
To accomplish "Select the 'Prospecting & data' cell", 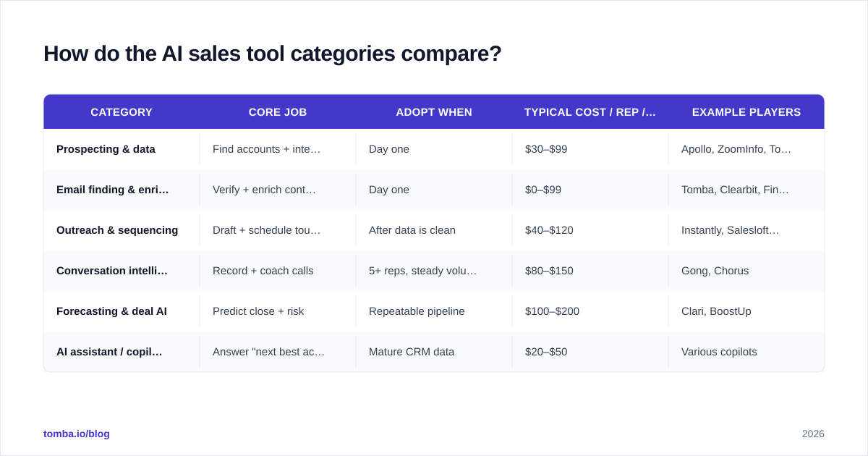I will pyautogui.click(x=122, y=149).
